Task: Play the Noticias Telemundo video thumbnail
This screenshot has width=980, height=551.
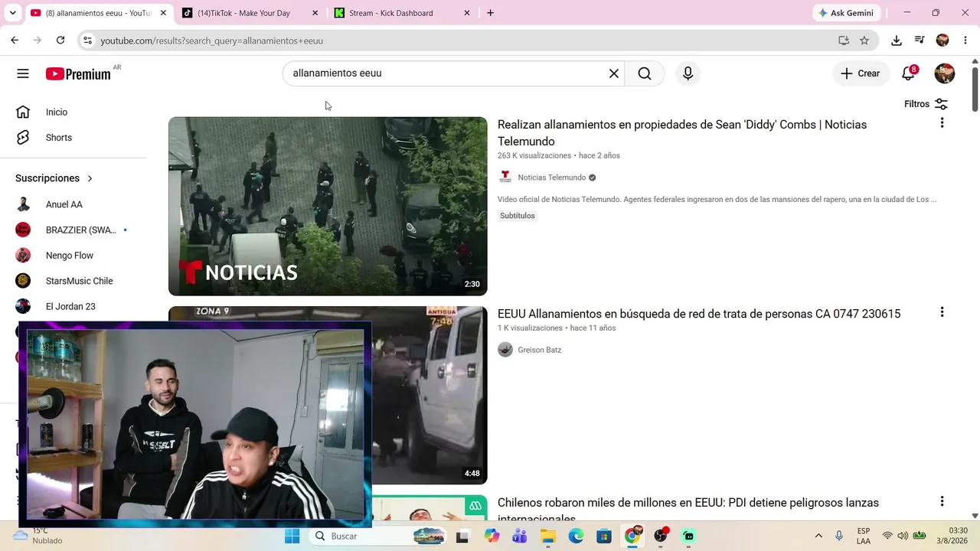Action: [328, 206]
